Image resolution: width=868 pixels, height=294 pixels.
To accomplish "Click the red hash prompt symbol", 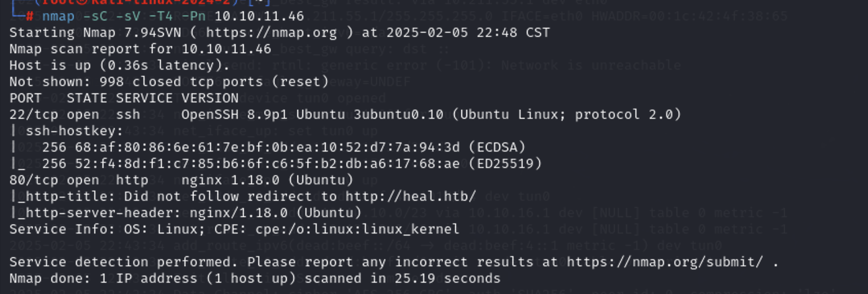I will pyautogui.click(x=30, y=16).
